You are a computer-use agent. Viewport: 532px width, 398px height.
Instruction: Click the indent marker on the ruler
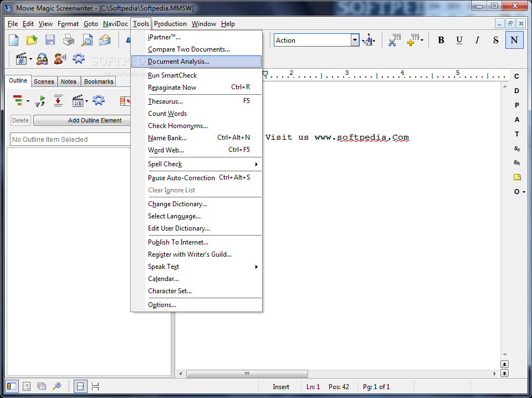click(x=265, y=74)
